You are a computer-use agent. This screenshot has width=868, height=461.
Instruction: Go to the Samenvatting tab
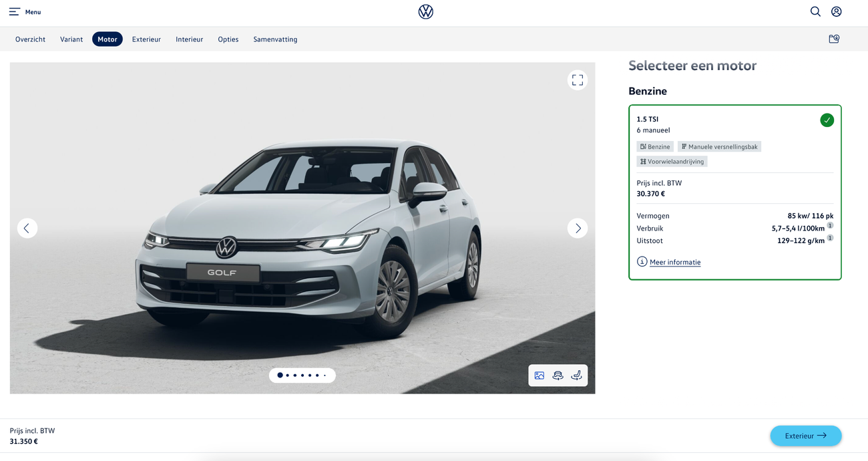[275, 39]
